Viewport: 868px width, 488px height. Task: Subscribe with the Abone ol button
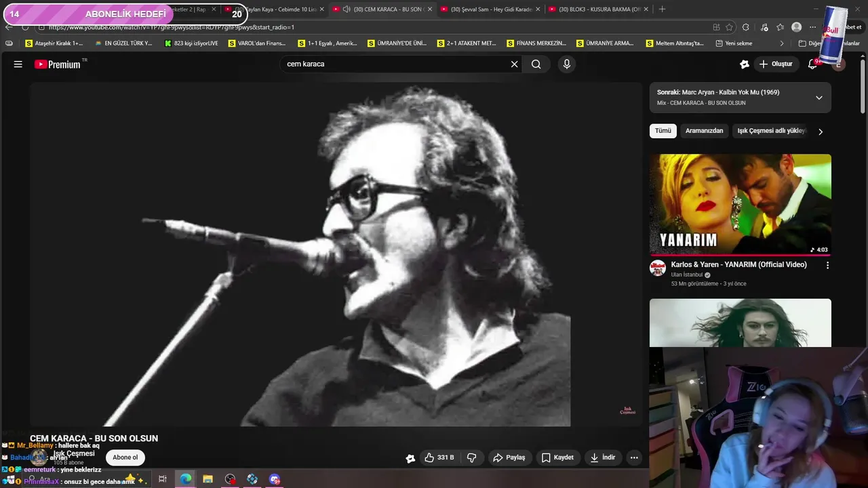click(125, 457)
